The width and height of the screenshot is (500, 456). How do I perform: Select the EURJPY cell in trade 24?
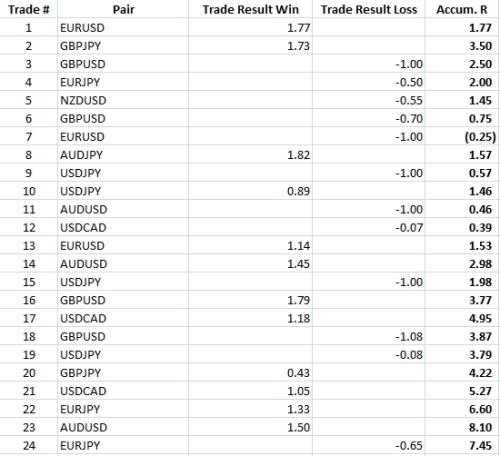point(123,445)
